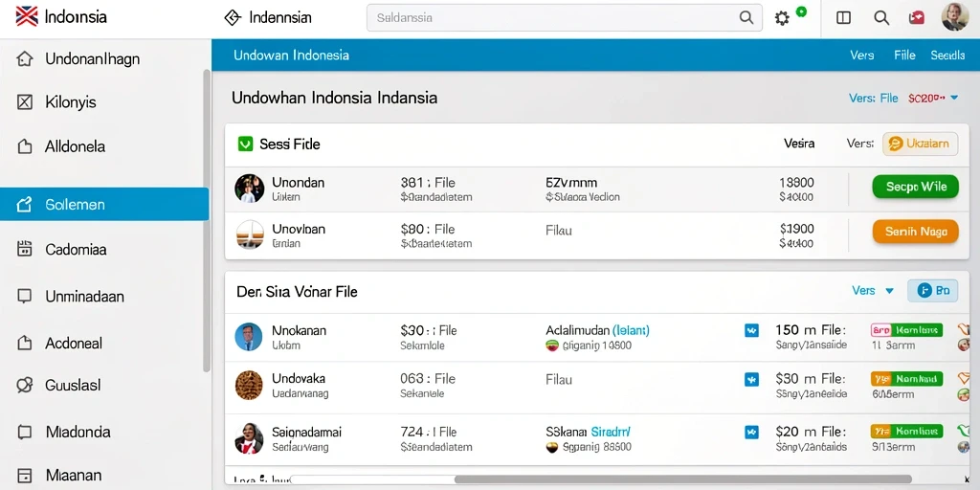Click the green Secpo Wile button
Viewport: 980px width, 490px height.
tap(915, 187)
